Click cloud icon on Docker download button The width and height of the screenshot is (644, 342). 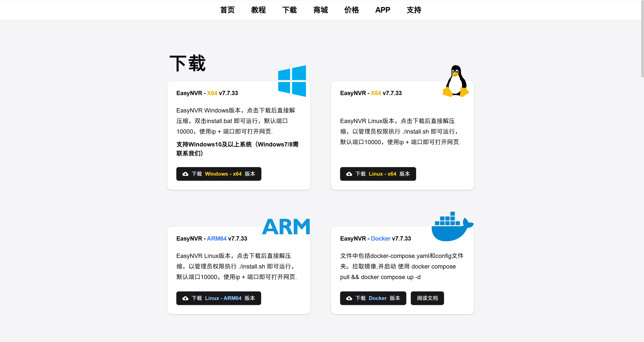pos(349,298)
